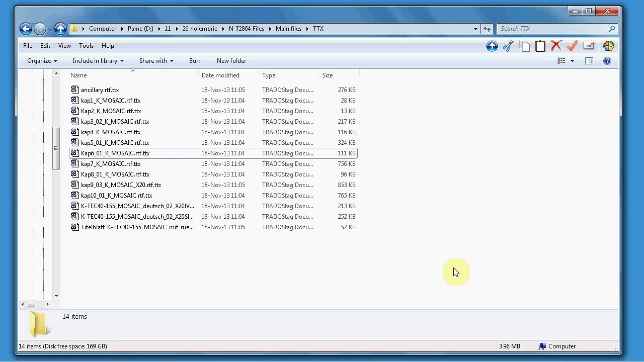This screenshot has width=644, height=362.
Task: Select file Kap6_01_K_MOSAIC.rtf.ttx
Action: point(115,153)
